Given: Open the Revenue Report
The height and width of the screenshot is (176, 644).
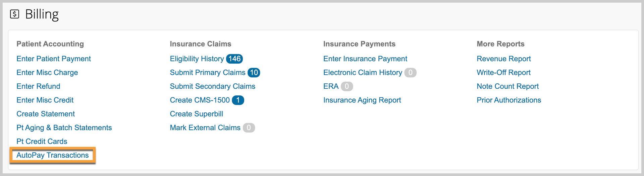Looking at the screenshot, I should coord(503,59).
